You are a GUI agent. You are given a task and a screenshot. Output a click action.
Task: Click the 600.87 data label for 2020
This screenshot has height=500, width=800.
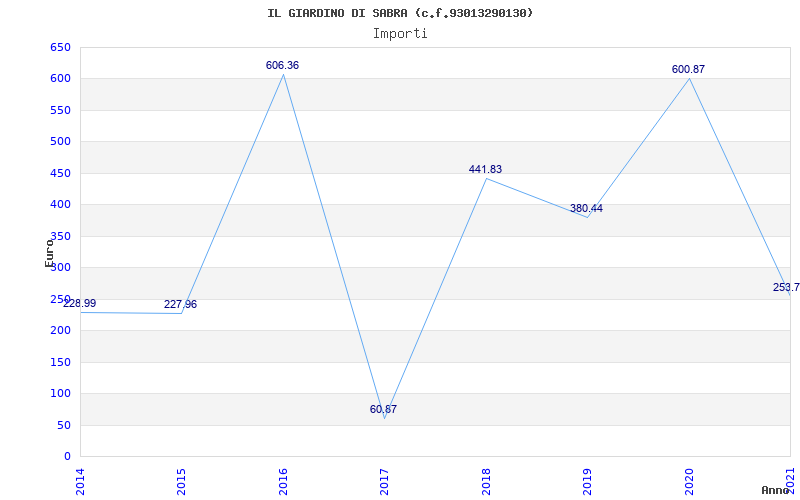point(688,69)
